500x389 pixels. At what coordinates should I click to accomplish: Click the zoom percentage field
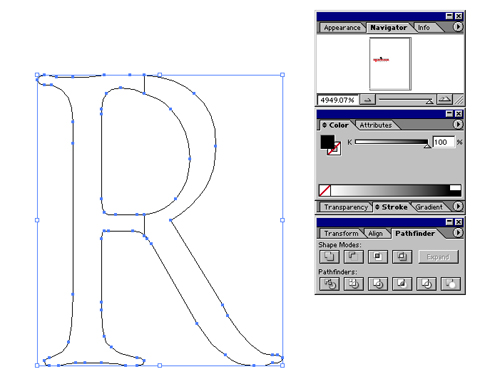(337, 100)
